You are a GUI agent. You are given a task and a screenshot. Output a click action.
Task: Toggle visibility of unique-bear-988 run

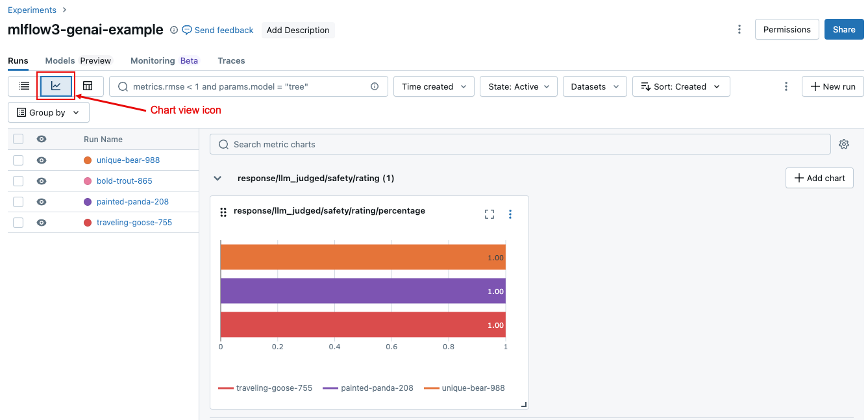click(42, 160)
